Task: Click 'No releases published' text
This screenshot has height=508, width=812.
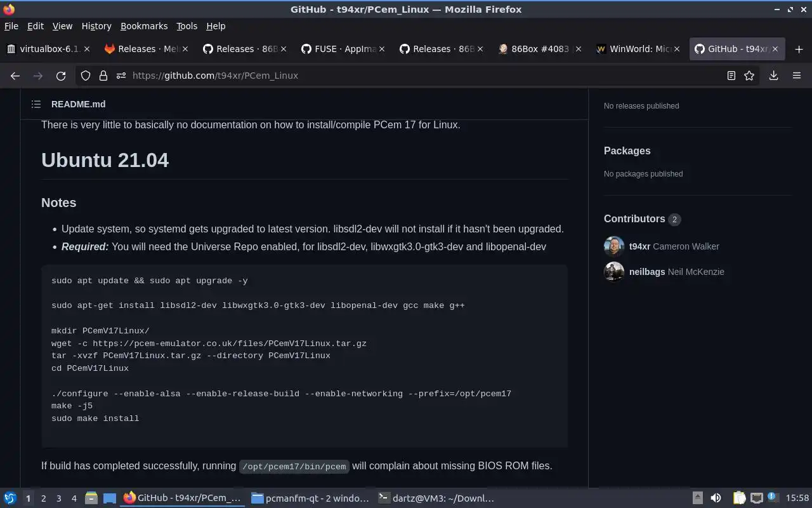Action: (x=641, y=106)
